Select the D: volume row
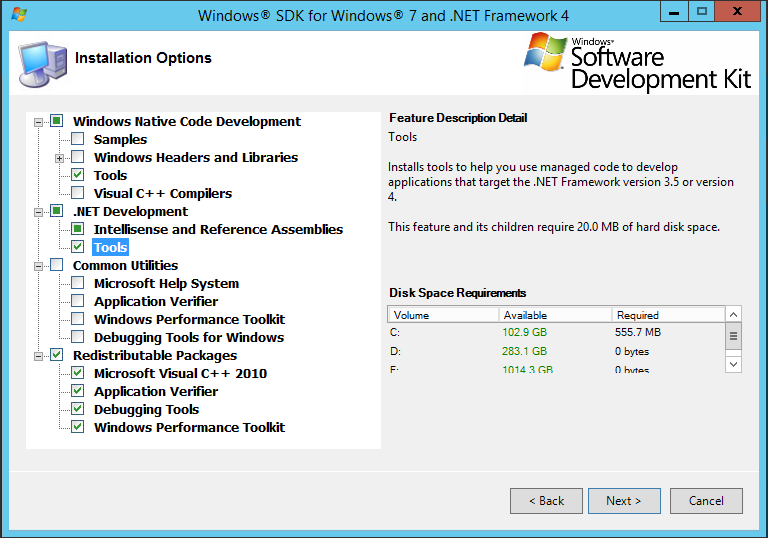The width and height of the screenshot is (768, 538). (x=556, y=351)
